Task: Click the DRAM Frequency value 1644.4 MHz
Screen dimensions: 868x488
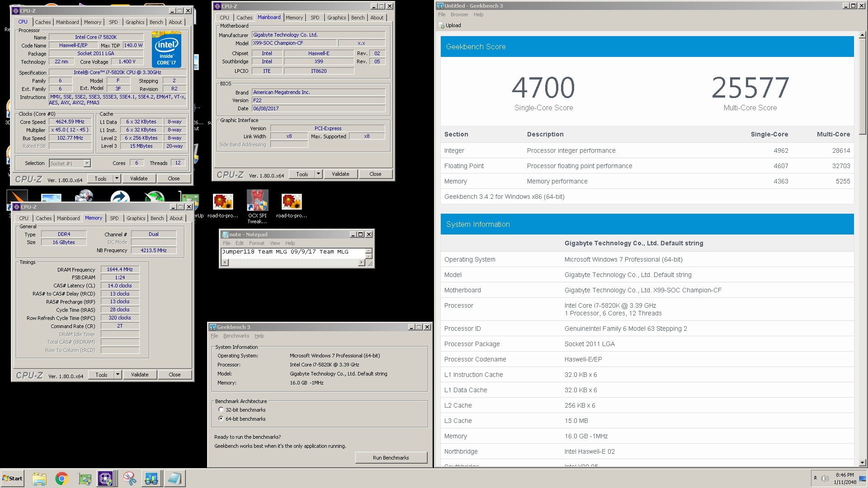Action: pyautogui.click(x=120, y=269)
